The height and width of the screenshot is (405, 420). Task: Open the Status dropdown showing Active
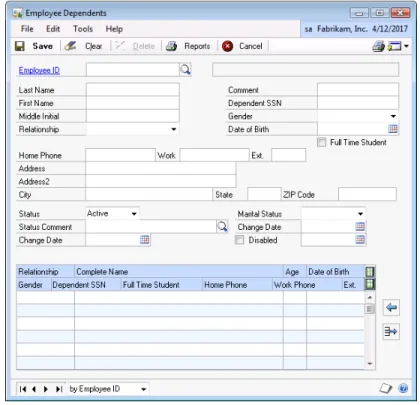point(134,214)
